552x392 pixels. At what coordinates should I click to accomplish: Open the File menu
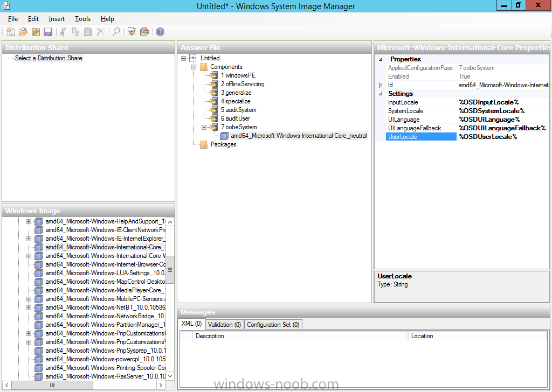13,19
